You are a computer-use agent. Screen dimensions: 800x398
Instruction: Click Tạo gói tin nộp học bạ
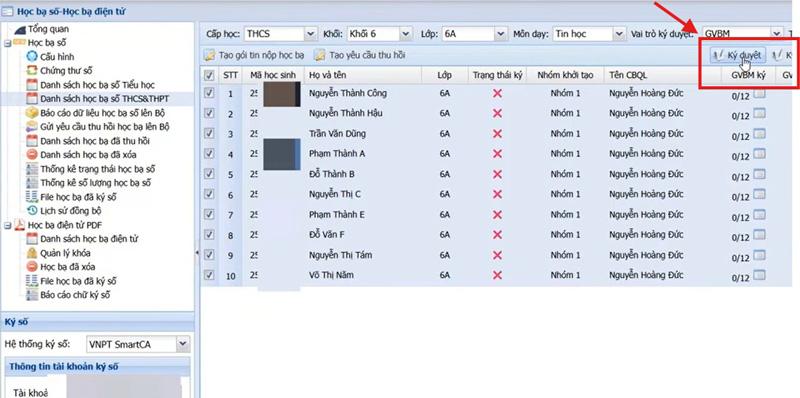(254, 55)
